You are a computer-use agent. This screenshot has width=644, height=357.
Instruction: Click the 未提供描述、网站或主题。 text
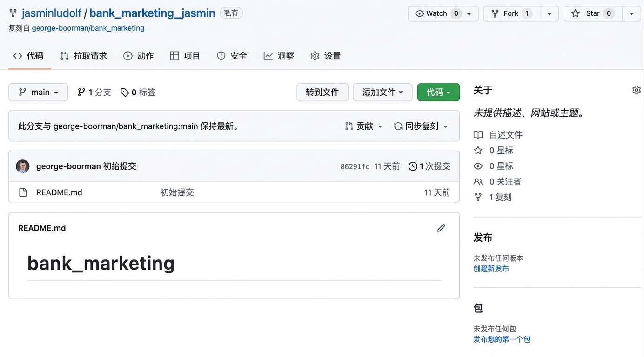pos(529,113)
